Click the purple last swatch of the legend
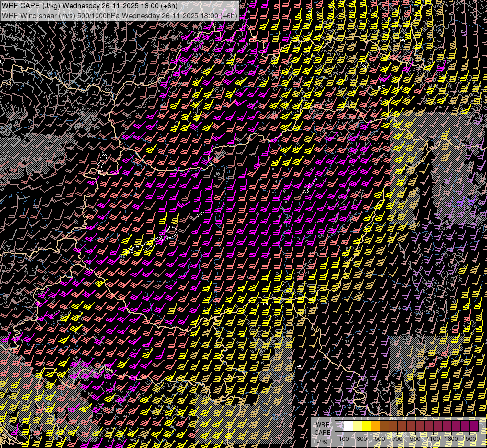Screen dimensions: 487x448 coord(474,426)
